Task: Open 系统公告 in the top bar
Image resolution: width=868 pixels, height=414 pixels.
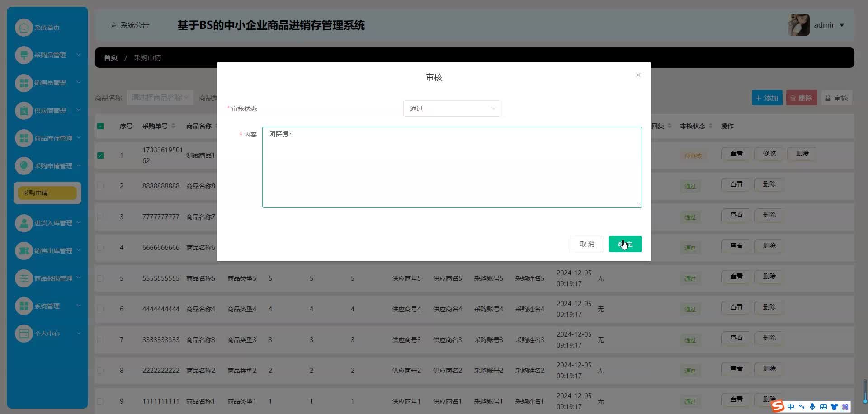Action: tap(130, 25)
